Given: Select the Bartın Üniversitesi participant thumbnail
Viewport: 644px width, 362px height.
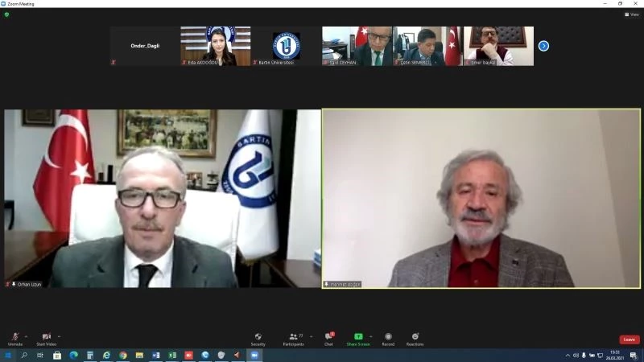Looking at the screenshot, I should [286, 46].
